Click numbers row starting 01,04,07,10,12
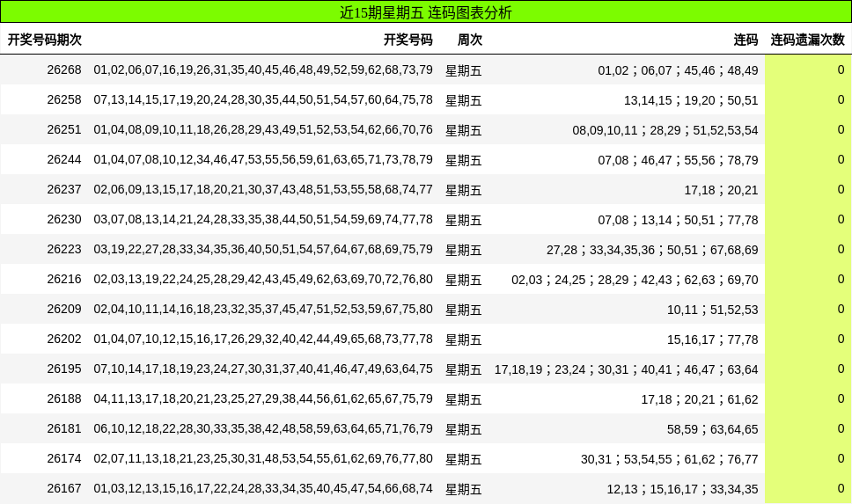Image resolution: width=852 pixels, height=504 pixels. click(x=263, y=339)
